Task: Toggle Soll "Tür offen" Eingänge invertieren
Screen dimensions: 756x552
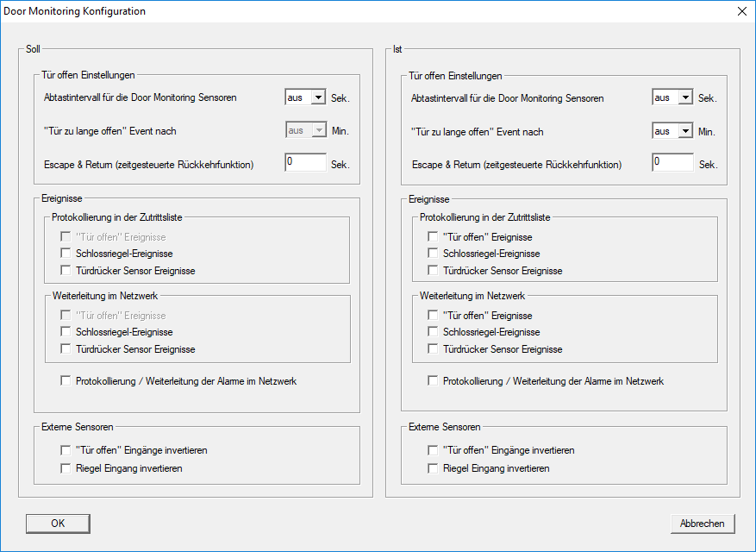Action: click(x=66, y=450)
